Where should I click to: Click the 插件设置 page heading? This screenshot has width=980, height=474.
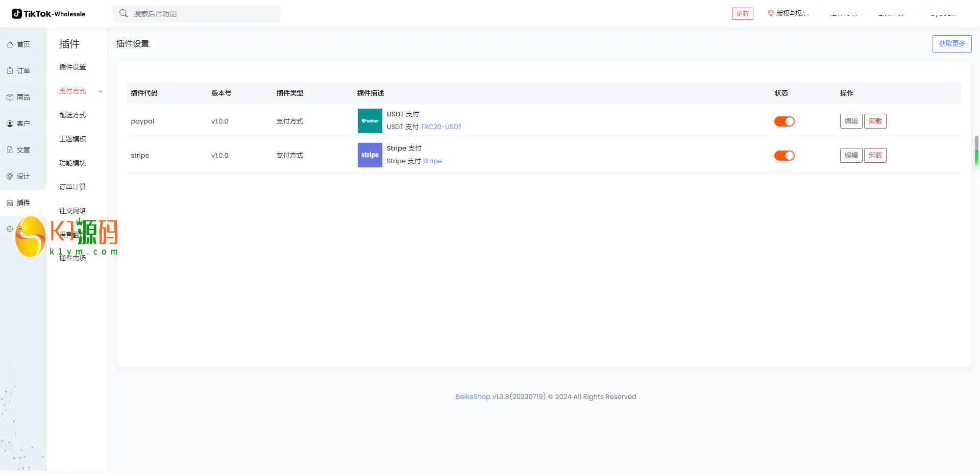tap(133, 44)
